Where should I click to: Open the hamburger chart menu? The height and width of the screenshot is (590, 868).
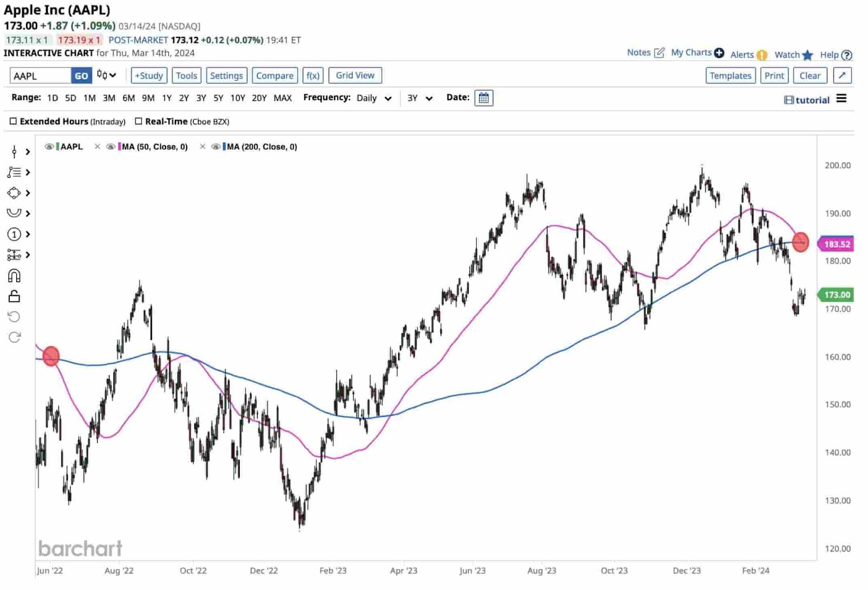pyautogui.click(x=841, y=99)
